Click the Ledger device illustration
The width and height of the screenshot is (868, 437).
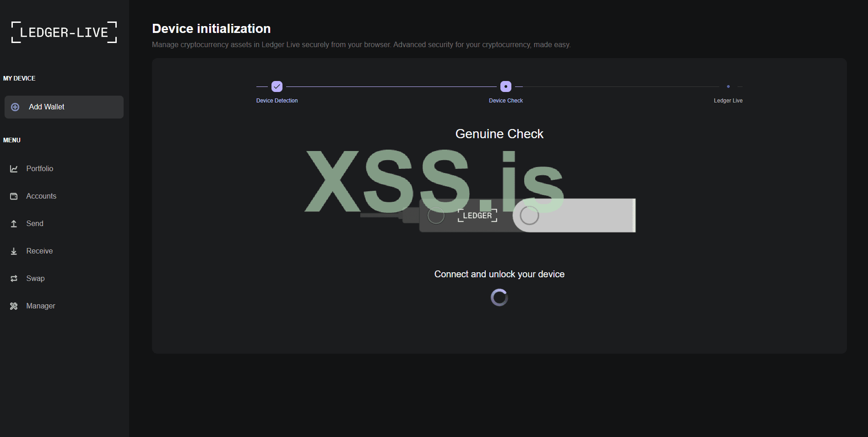(x=498, y=216)
